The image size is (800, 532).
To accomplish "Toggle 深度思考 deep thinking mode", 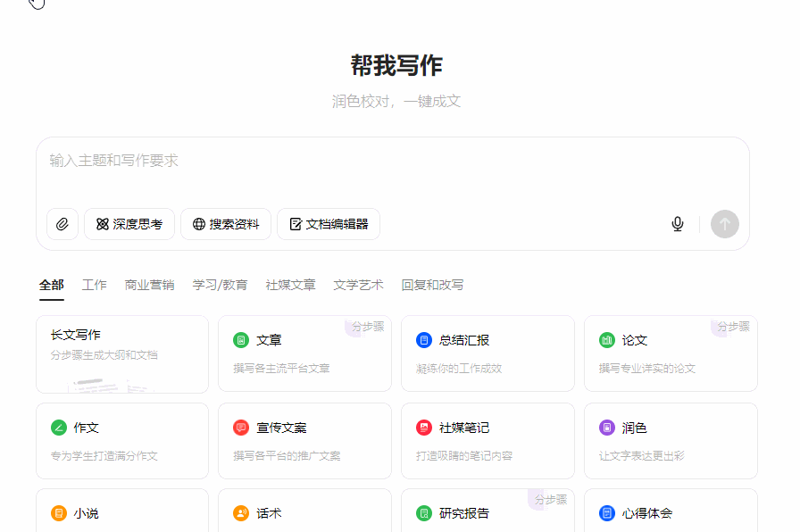I will click(x=129, y=224).
